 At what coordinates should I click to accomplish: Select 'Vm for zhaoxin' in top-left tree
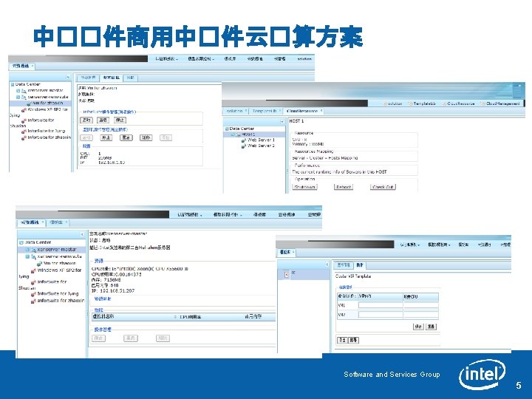(47, 103)
